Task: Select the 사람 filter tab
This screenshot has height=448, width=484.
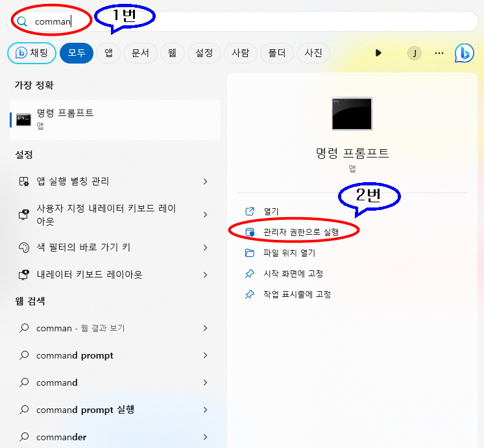Action: coord(241,53)
